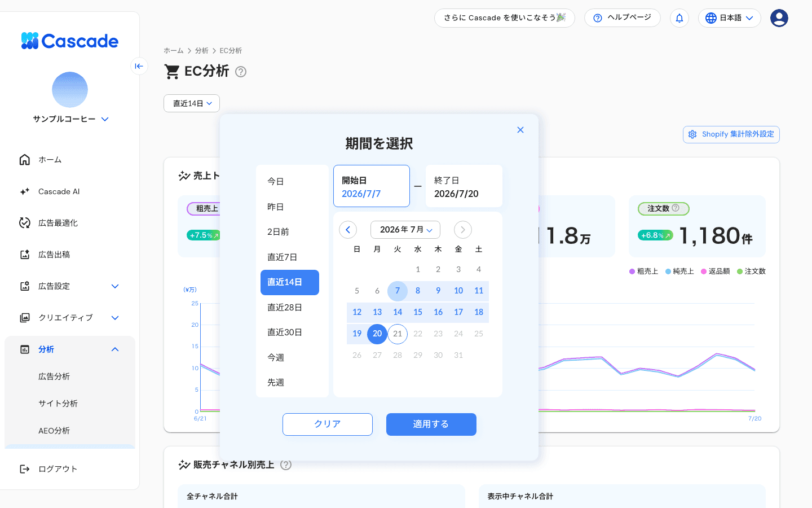Collapse the 分析 submenu chevron
This screenshot has height=508, width=812.
[115, 349]
